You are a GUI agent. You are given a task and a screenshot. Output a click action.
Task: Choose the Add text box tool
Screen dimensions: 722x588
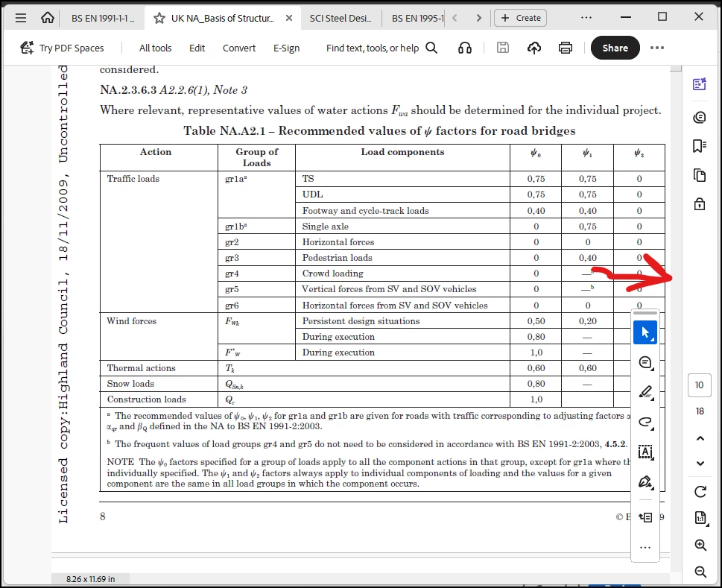click(x=645, y=452)
